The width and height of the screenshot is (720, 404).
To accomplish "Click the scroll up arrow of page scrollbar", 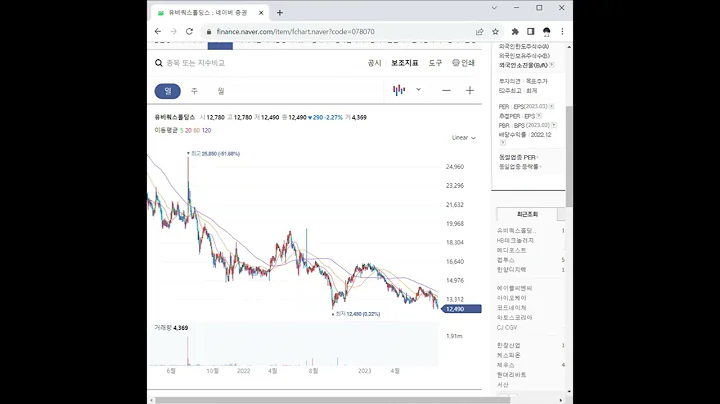I will point(569,47).
